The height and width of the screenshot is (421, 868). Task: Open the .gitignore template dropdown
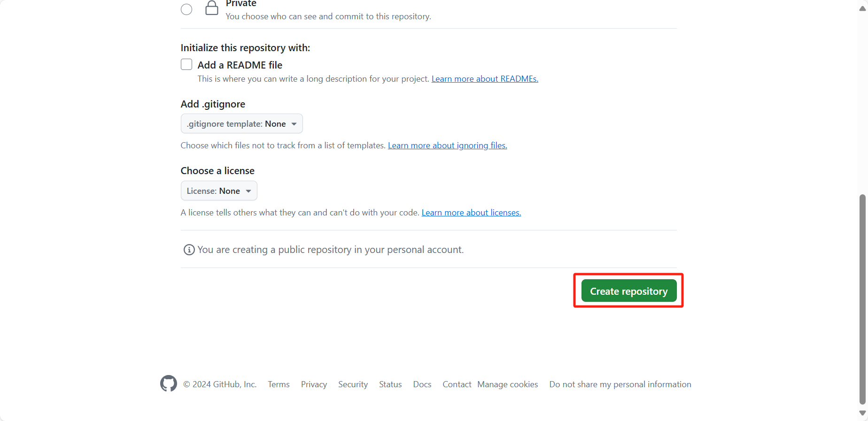(x=241, y=123)
